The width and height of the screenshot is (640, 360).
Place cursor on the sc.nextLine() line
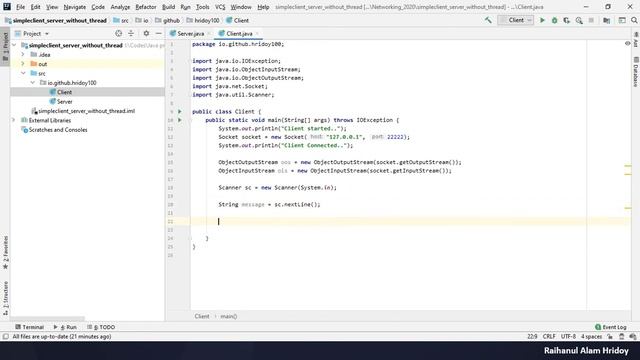tap(269, 204)
